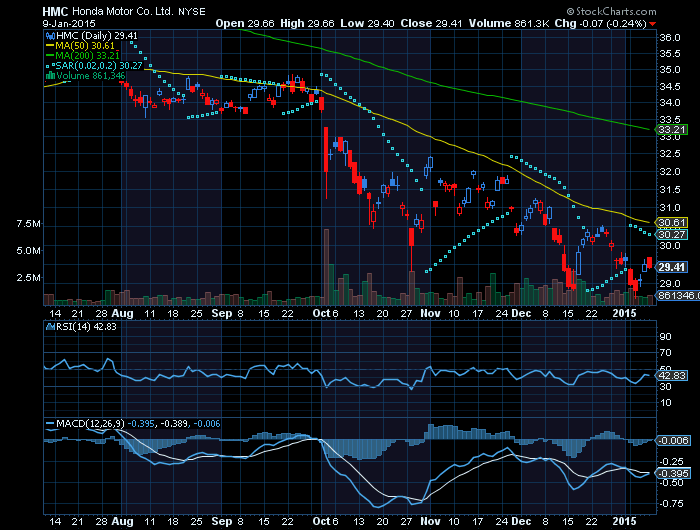Click the -0.25 level on MACD axis
This screenshot has height=530, width=700.
coord(671,462)
